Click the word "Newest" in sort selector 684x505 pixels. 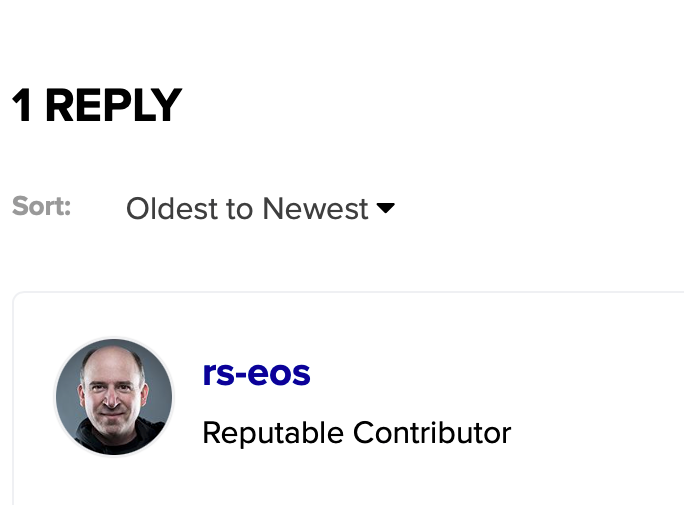pyautogui.click(x=315, y=209)
